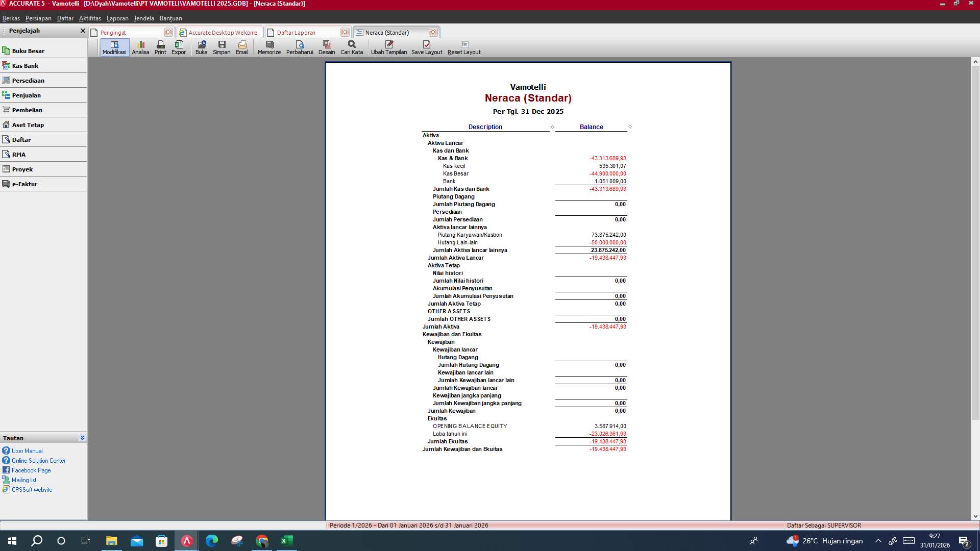
Task: Collapse the Tautan panel
Action: [82, 437]
